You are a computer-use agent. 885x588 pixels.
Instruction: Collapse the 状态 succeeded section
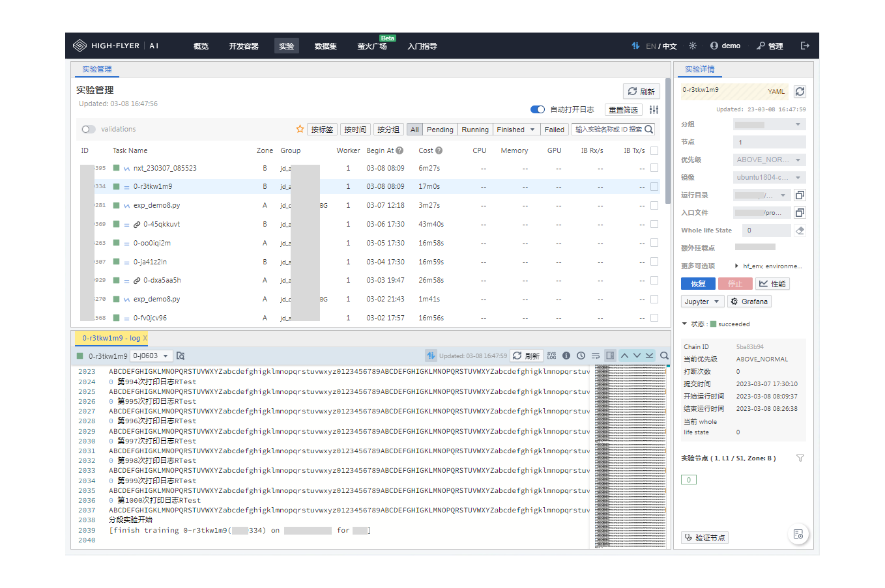(684, 324)
